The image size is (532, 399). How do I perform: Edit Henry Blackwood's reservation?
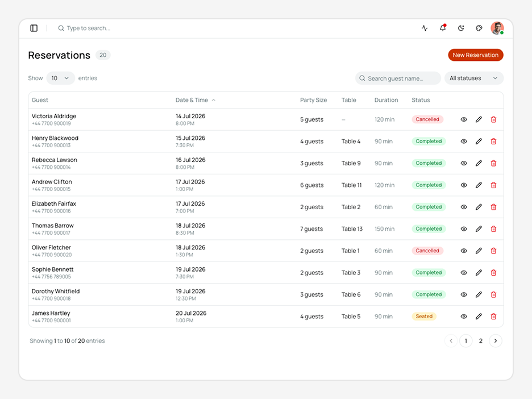point(479,142)
